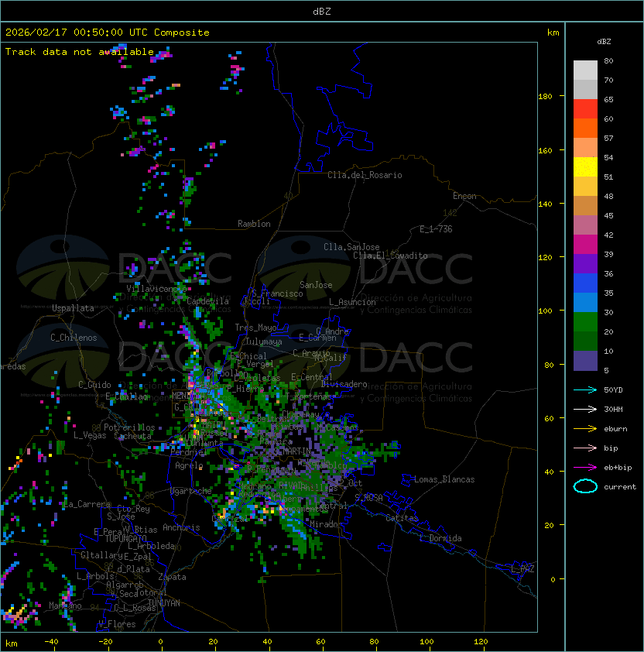Select the 45 dBZ pink swatch
The height and width of the screenshot is (652, 644).
point(585,225)
